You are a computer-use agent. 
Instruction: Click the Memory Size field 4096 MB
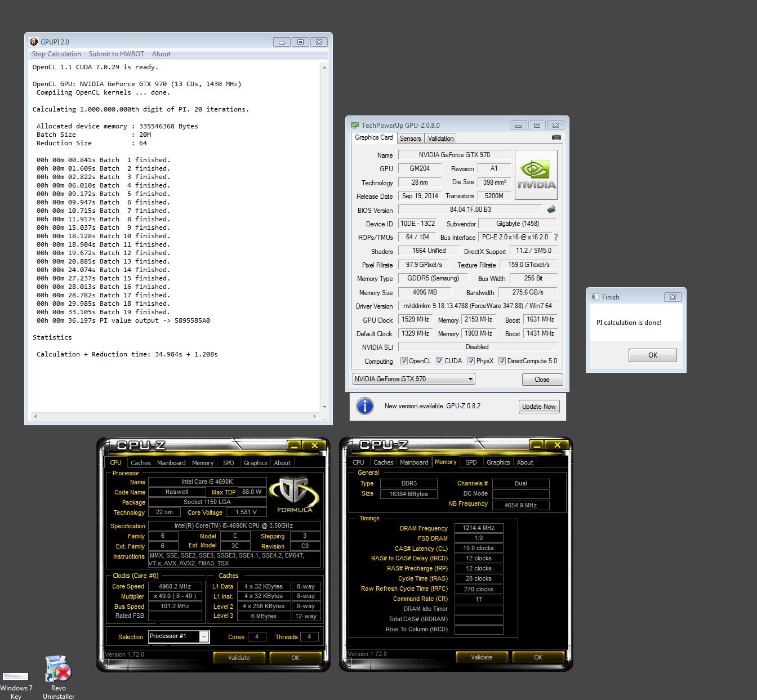[425, 292]
